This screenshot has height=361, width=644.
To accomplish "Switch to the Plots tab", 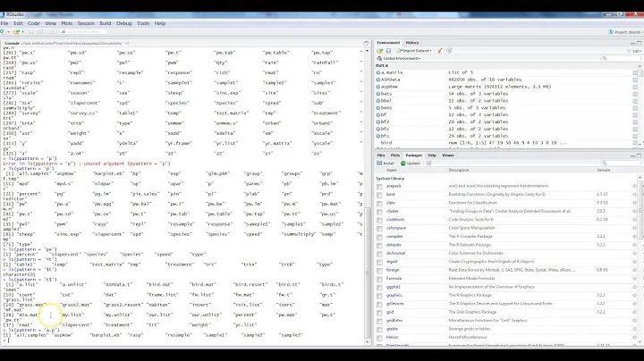I will pyautogui.click(x=395, y=155).
